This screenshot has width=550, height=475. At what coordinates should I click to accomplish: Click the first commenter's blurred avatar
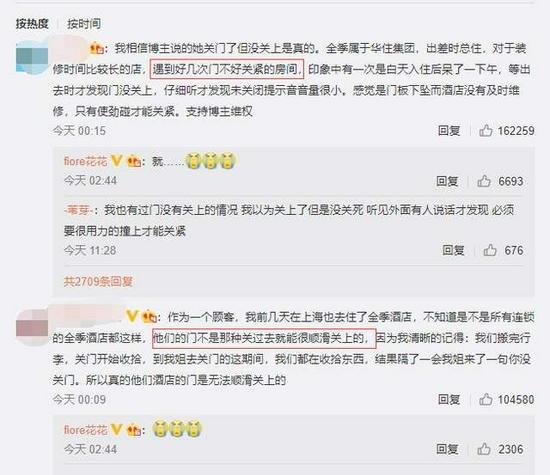[x=32, y=57]
